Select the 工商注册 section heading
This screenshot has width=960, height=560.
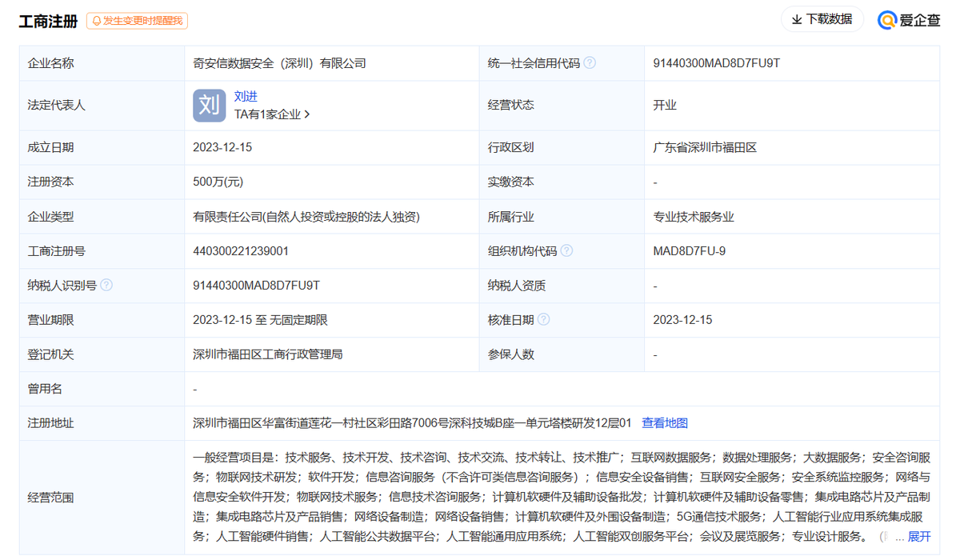pyautogui.click(x=46, y=22)
